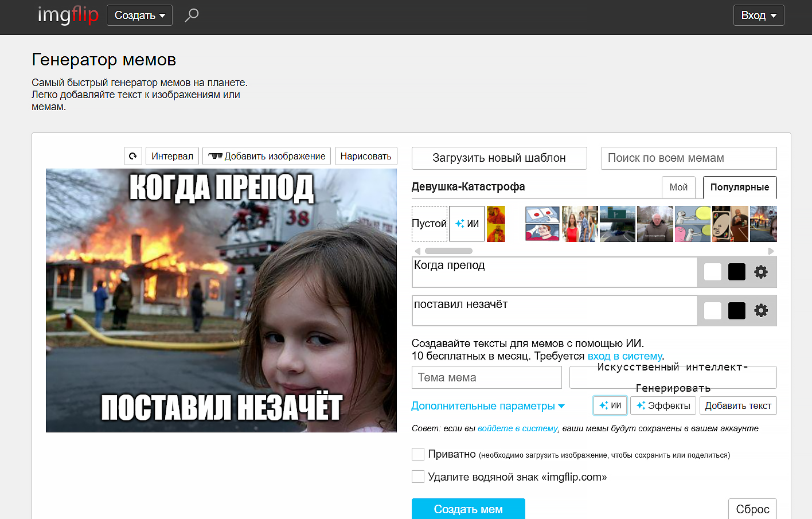The width and height of the screenshot is (812, 519).
Task: Click the Интервал button
Action: 172,156
